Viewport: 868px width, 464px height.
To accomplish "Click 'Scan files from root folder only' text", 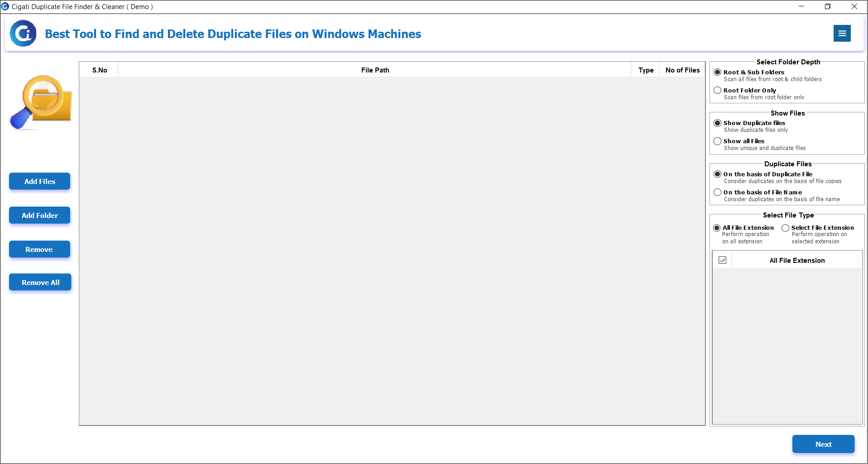I will (x=764, y=97).
